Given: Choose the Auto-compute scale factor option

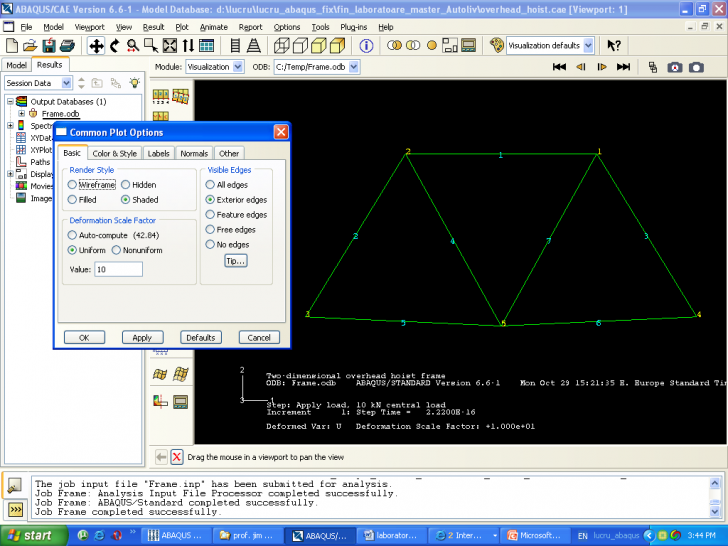Looking at the screenshot, I should point(72,235).
